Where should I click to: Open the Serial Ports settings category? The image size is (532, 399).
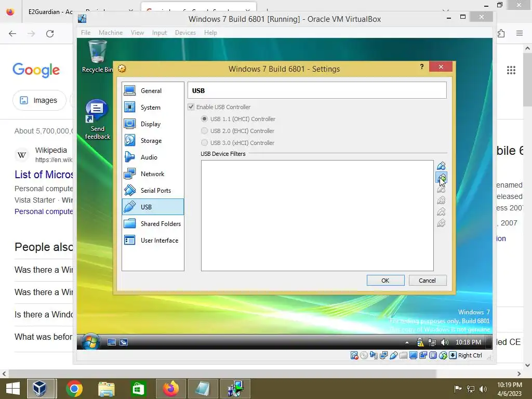tap(153, 190)
